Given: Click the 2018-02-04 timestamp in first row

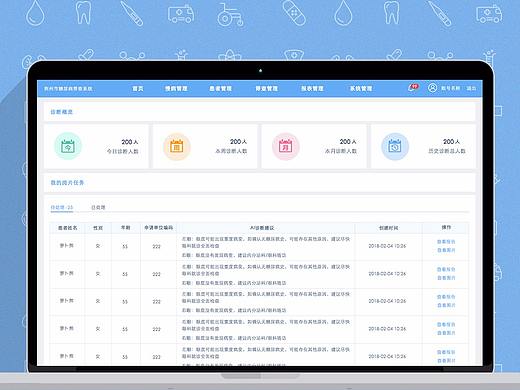Looking at the screenshot, I should pyautogui.click(x=387, y=246).
